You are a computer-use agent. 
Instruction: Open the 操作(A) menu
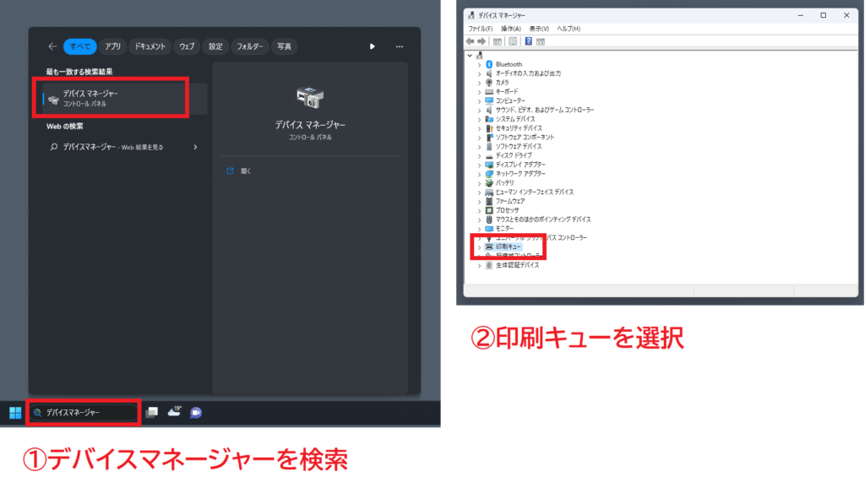pyautogui.click(x=511, y=29)
